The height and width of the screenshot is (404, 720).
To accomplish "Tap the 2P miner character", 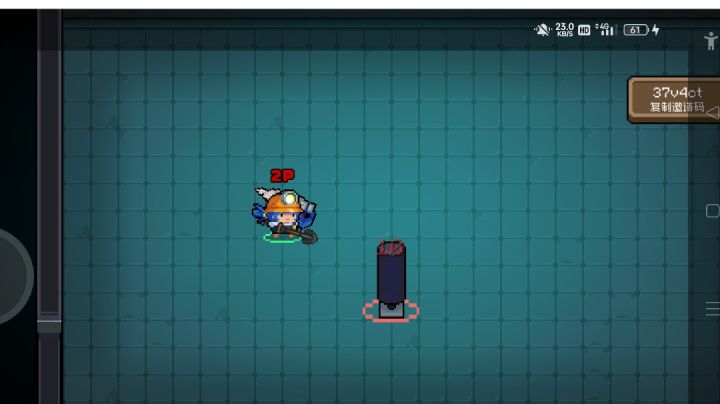I will click(x=285, y=215).
